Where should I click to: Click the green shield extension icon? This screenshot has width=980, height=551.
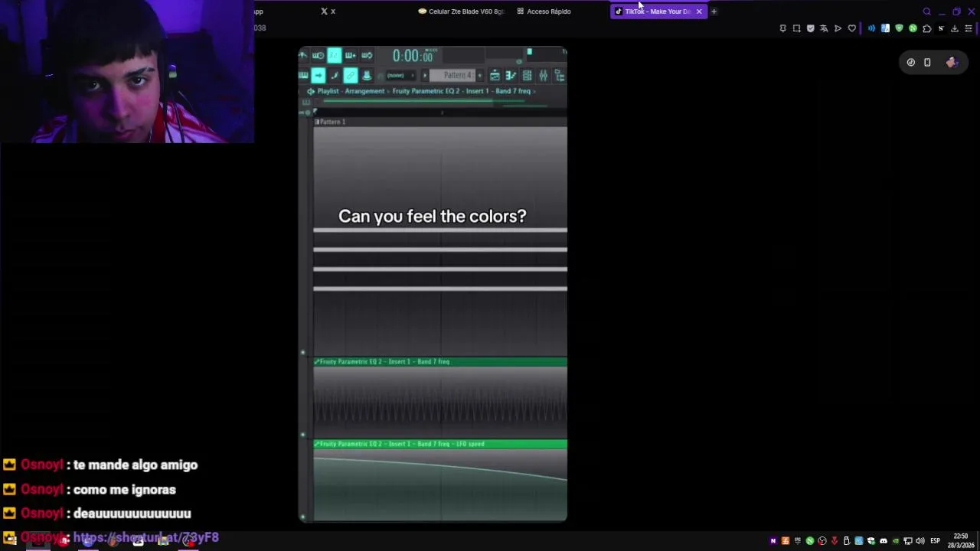click(x=899, y=28)
